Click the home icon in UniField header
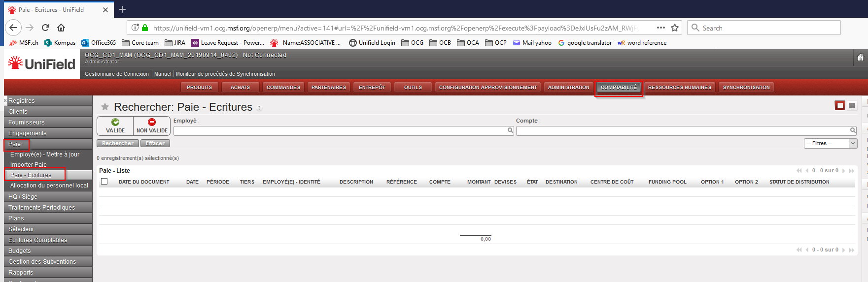This screenshot has height=282, width=868. click(x=860, y=58)
